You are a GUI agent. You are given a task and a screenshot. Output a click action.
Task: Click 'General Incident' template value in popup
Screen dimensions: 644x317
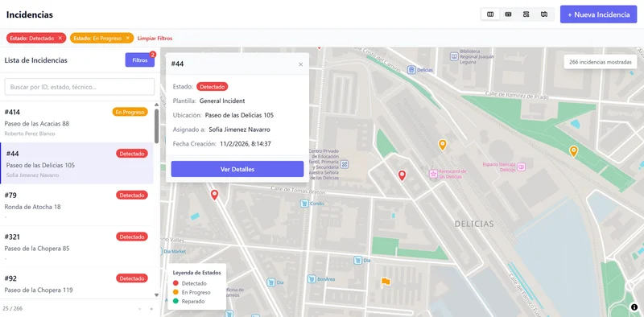coord(222,101)
